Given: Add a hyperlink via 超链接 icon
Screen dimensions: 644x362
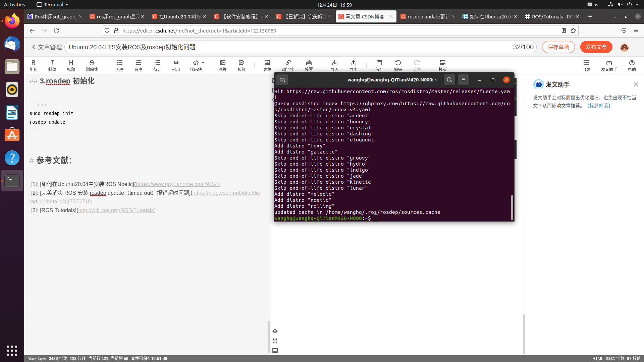Looking at the screenshot, I should pos(288,65).
